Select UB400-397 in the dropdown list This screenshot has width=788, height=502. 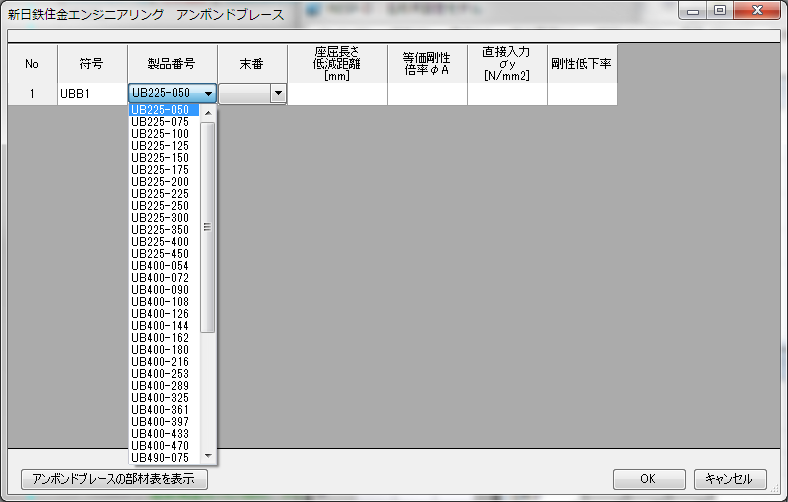[x=164, y=422]
